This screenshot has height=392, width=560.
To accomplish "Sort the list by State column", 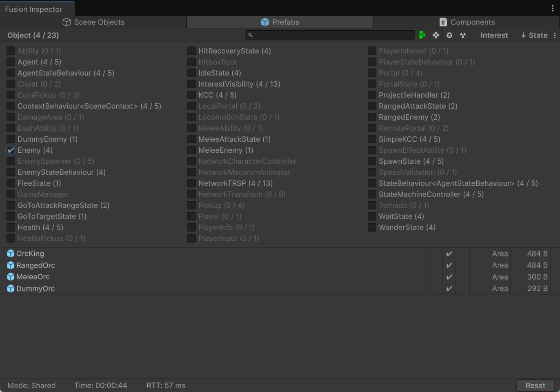I will pyautogui.click(x=534, y=36).
